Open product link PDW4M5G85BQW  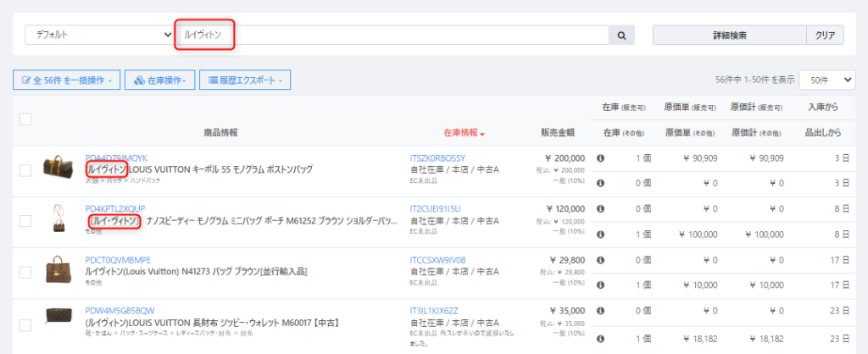(x=120, y=310)
